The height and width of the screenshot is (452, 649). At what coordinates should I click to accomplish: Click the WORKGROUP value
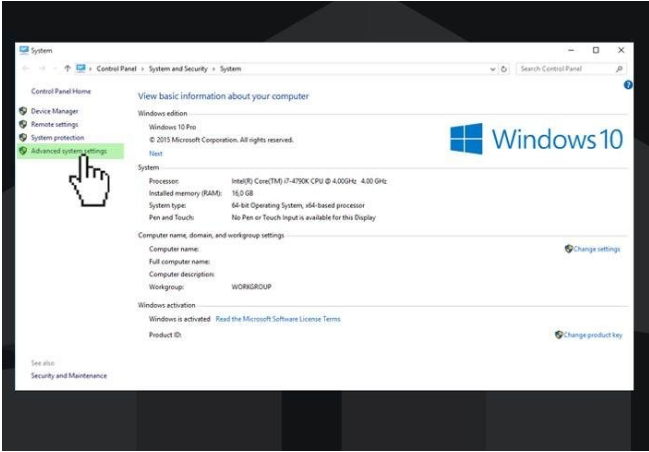point(251,287)
